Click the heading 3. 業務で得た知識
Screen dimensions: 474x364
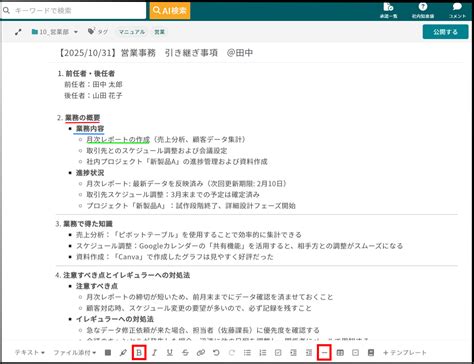(x=84, y=224)
